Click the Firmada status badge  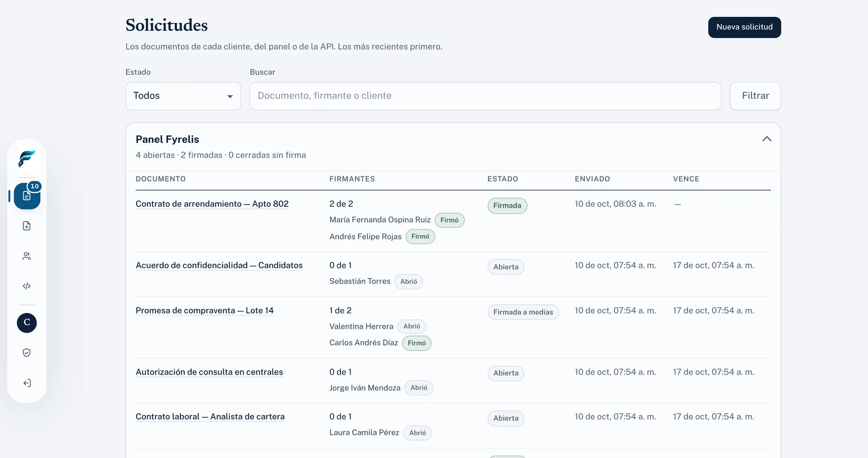(507, 206)
